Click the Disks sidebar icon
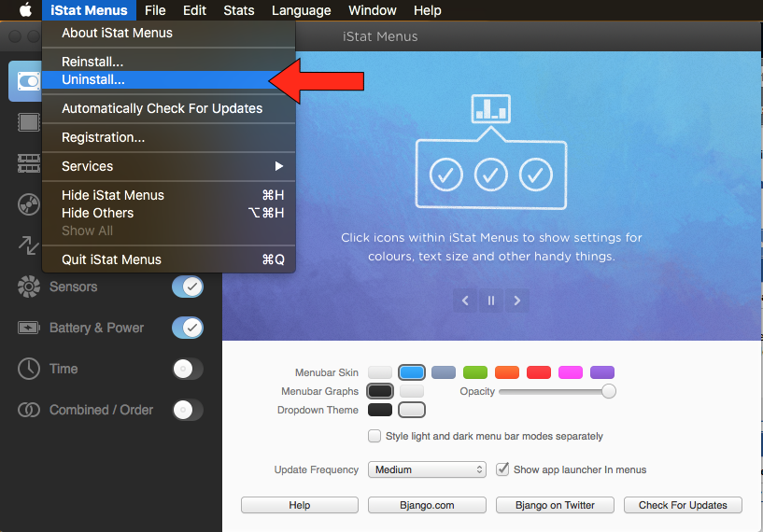 pos(29,204)
